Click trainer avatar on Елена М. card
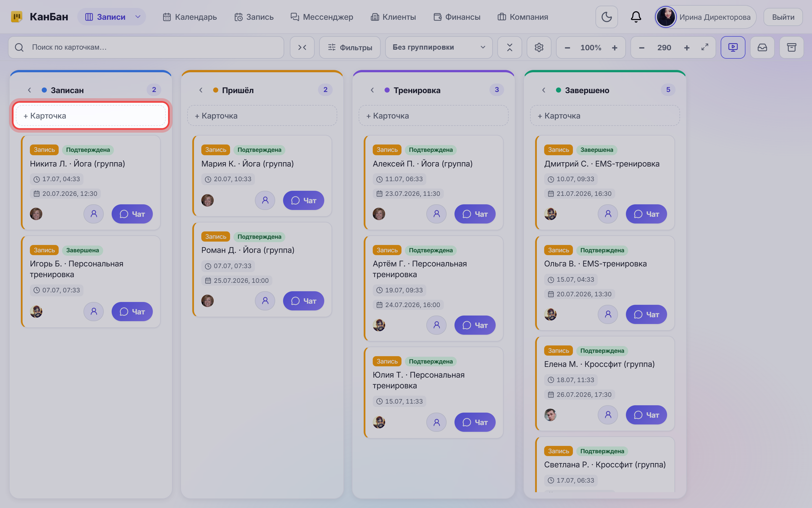This screenshot has width=812, height=508. tap(550, 415)
